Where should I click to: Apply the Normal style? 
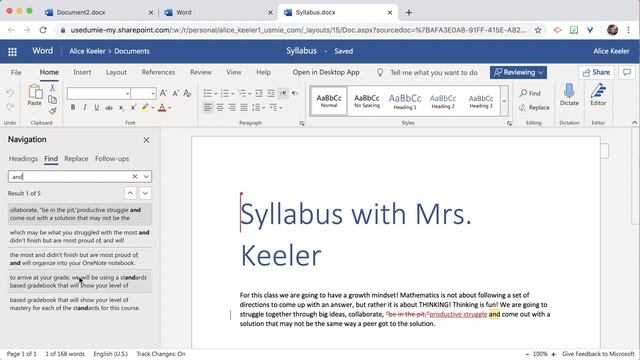pyautogui.click(x=329, y=101)
